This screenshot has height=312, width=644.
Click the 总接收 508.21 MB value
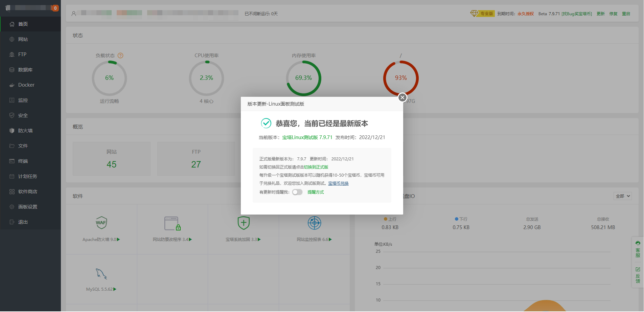[603, 227]
